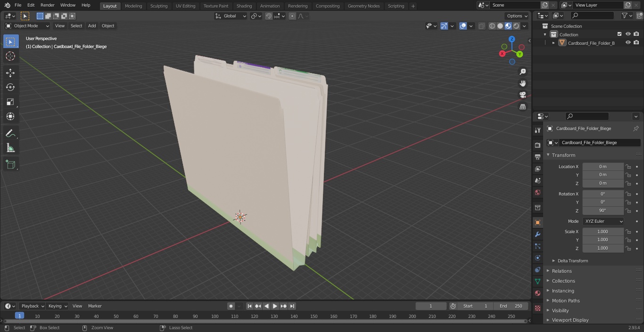644x332 pixels.
Task: Open the Options dropdown in viewport
Action: point(517,16)
